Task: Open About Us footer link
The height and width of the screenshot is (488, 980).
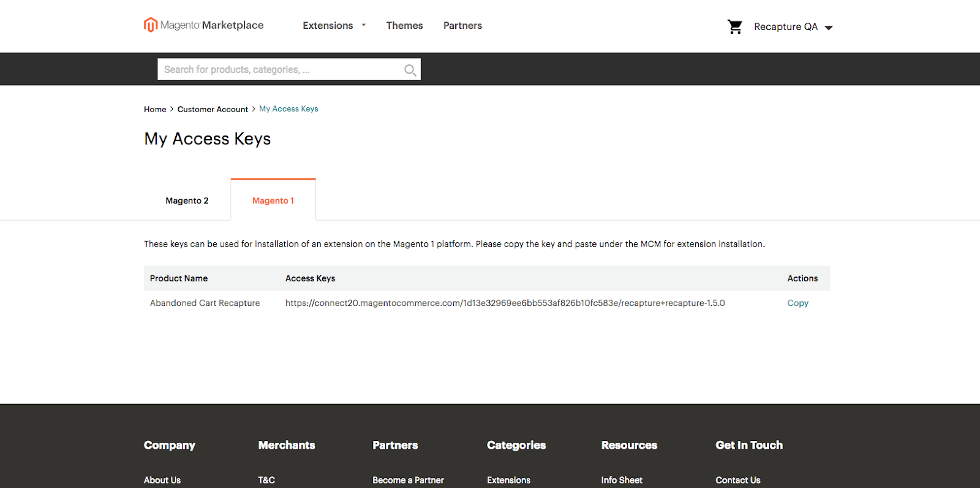Action: pos(162,480)
